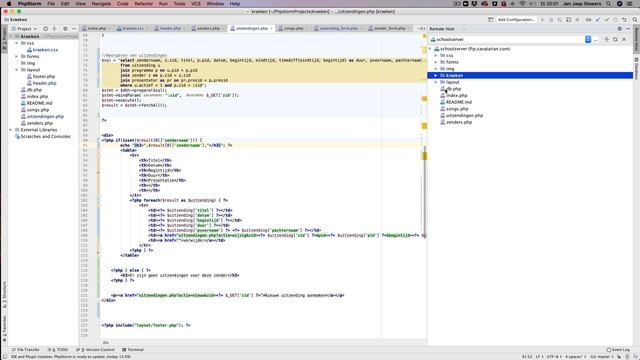The height and width of the screenshot is (360, 640).
Task: Open macOS Spotlight search icon
Action: [609, 4]
